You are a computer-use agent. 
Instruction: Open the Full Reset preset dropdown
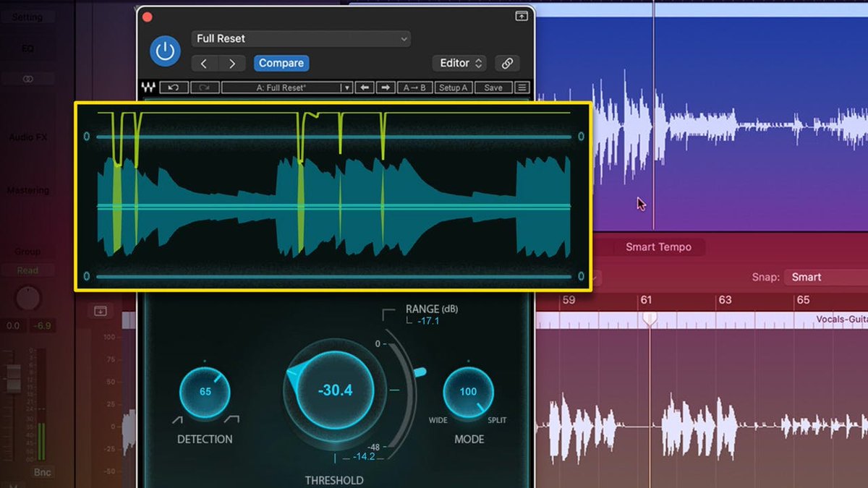click(301, 38)
